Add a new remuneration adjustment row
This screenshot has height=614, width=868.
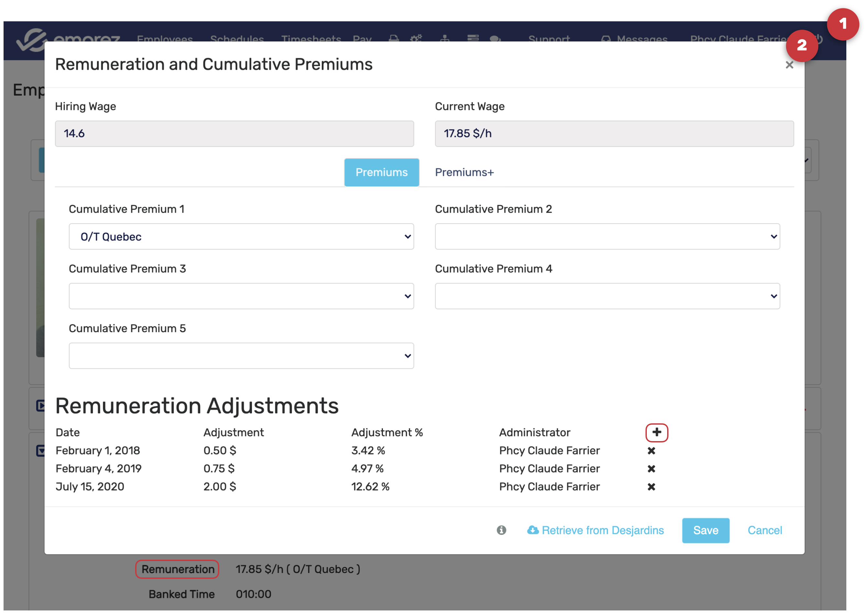[656, 432]
